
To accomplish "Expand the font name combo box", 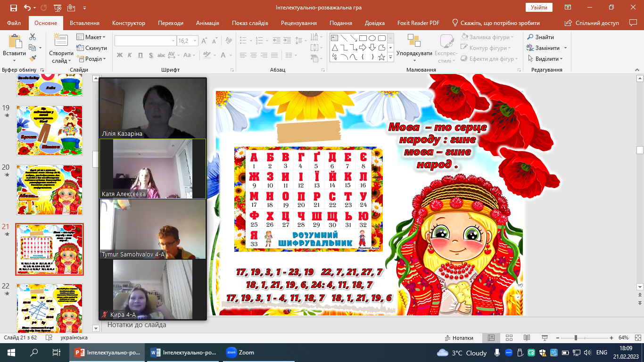I will (x=173, y=41).
